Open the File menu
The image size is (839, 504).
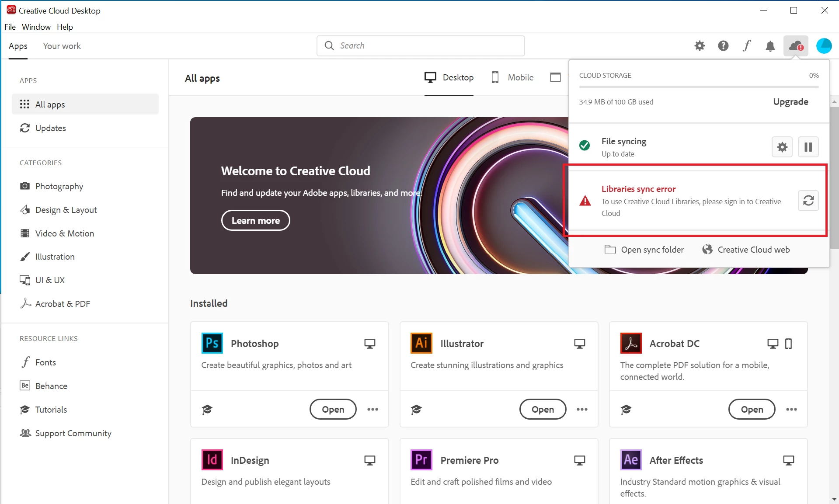[x=10, y=27]
